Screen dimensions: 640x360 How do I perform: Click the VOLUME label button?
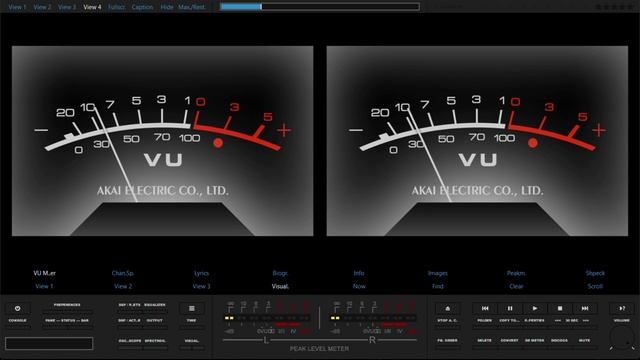tap(622, 321)
